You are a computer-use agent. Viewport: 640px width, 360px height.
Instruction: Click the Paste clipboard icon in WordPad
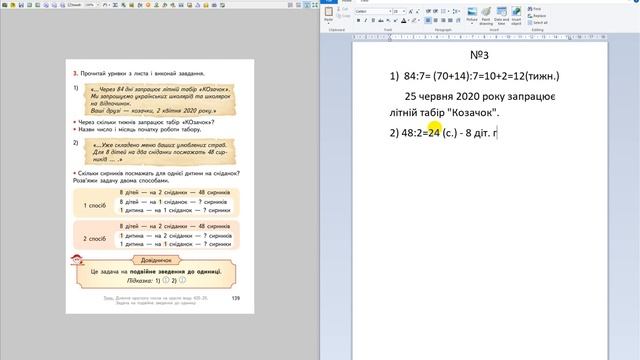(x=329, y=11)
